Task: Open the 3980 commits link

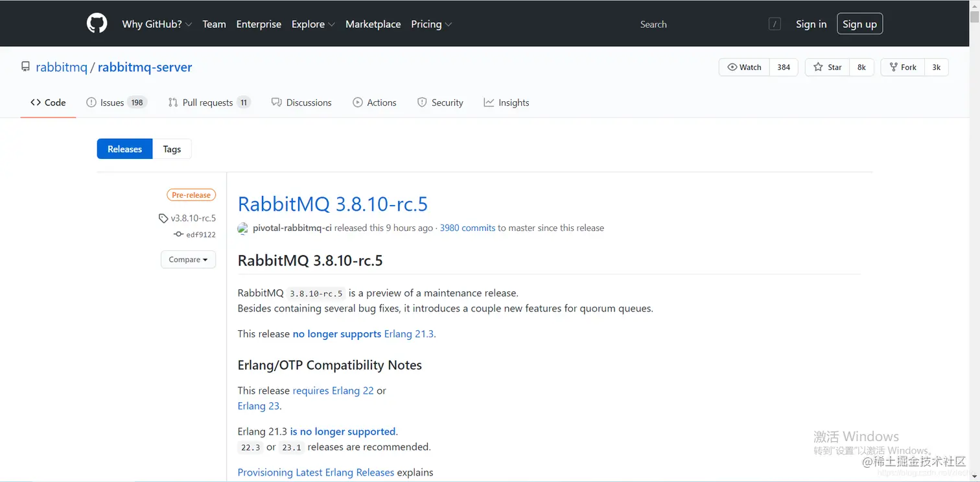Action: [467, 228]
